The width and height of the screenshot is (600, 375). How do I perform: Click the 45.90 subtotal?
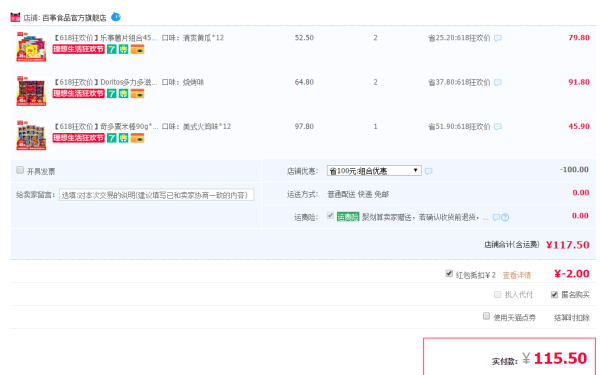click(579, 126)
